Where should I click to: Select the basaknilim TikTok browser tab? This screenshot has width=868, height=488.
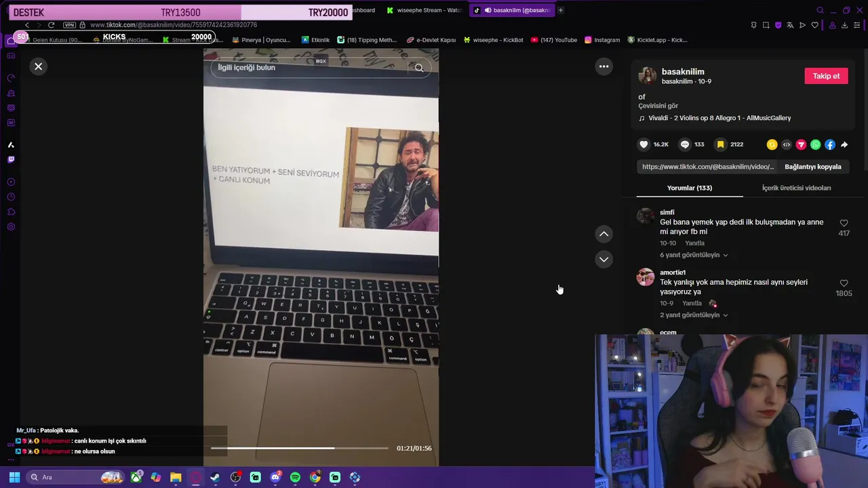click(512, 10)
